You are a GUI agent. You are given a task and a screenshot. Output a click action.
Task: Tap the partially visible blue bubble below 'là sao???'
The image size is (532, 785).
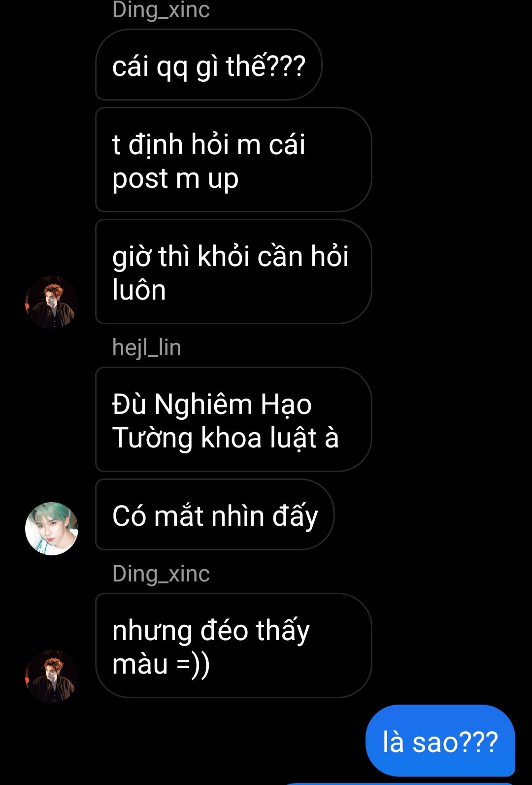pos(399,783)
